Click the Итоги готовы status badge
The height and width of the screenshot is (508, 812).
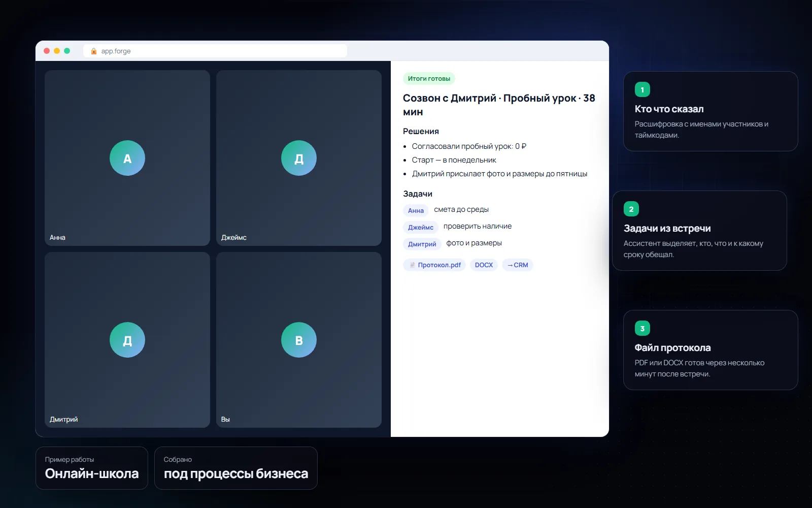click(429, 78)
